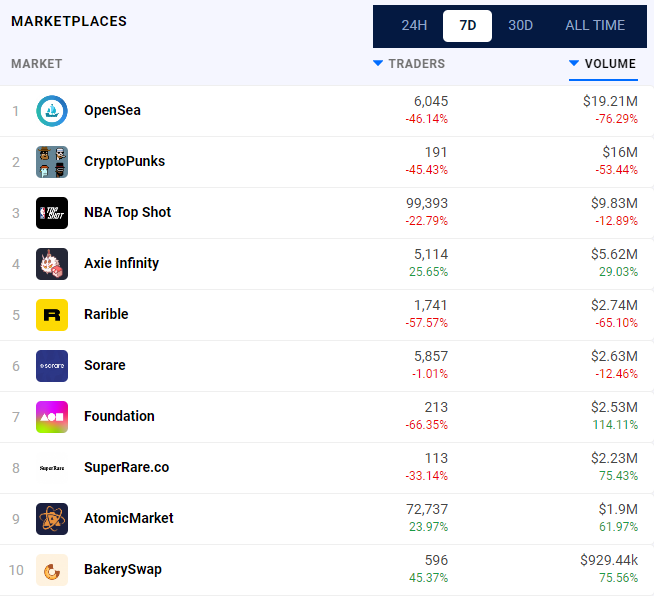654x596 pixels.
Task: Click the SuperRare.co logo icon
Action: pyautogui.click(x=52, y=468)
